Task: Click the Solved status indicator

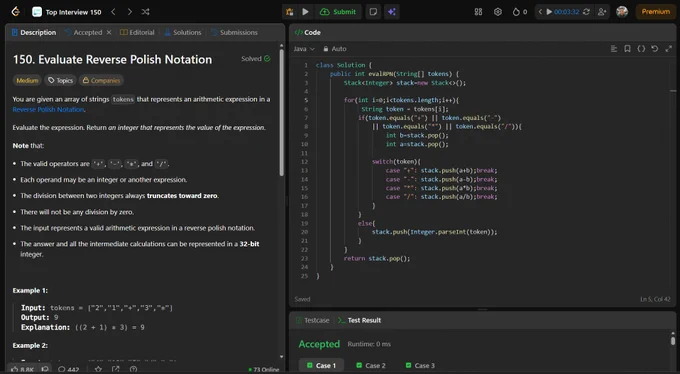Action: click(x=256, y=59)
